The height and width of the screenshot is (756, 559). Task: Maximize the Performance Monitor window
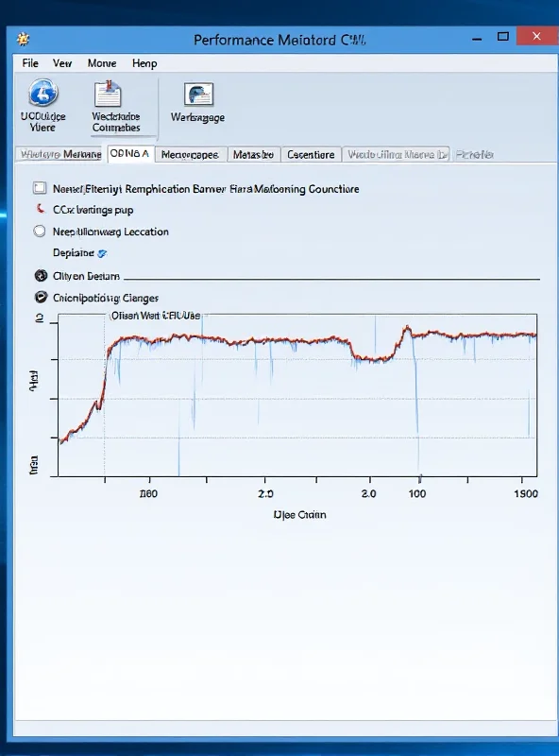point(503,37)
